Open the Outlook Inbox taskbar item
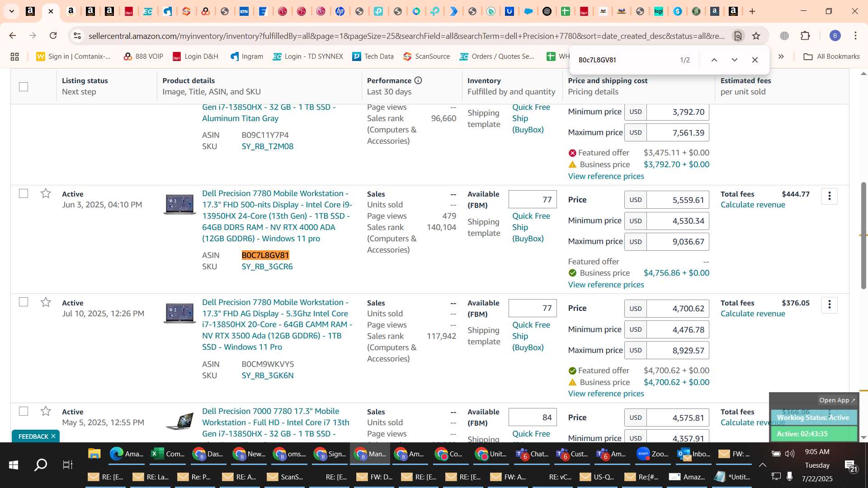 693,454
